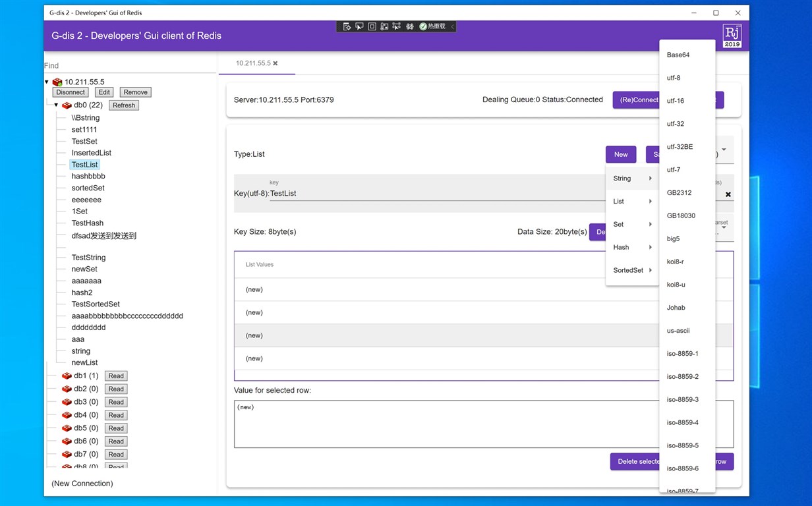The image size is (812, 506).
Task: Choose iso-8859-5 encoding
Action: [687, 445]
